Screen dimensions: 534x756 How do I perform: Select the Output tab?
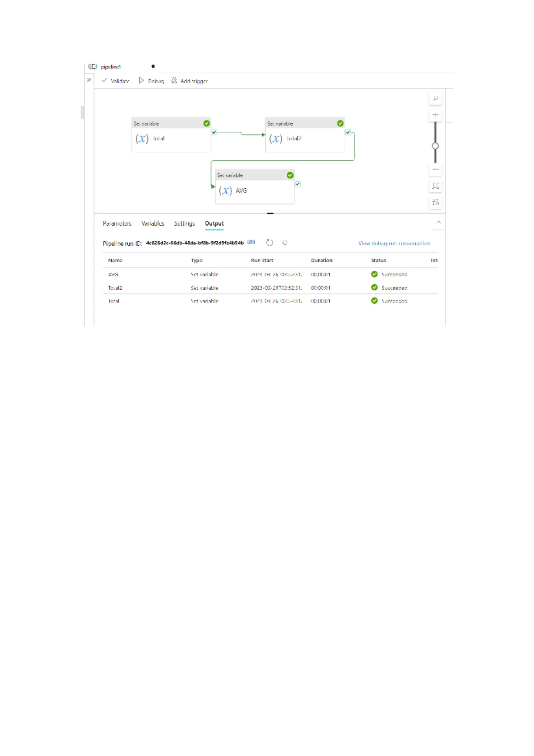point(214,224)
